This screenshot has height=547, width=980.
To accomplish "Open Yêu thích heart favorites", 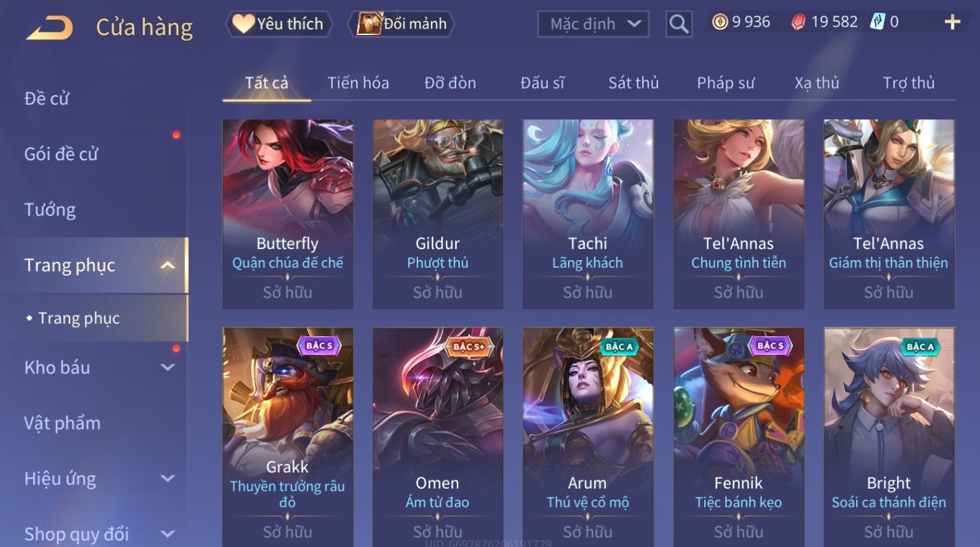I will (279, 24).
